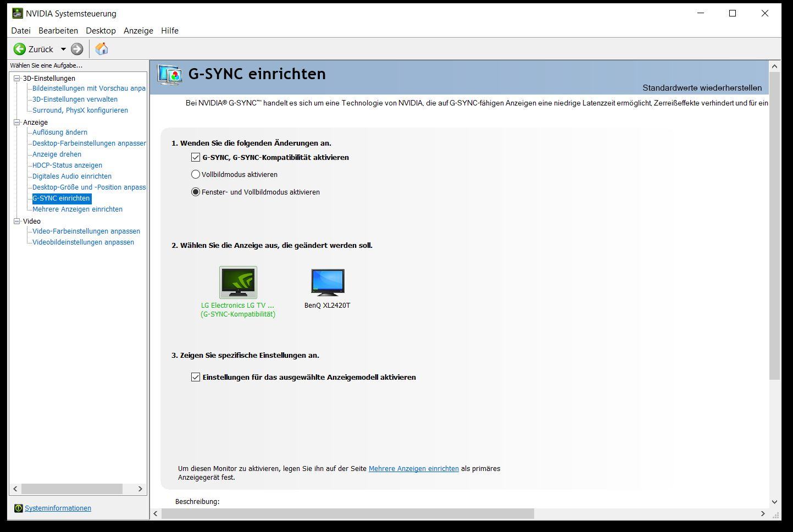Select Fenster- und Vollbildmodus aktivieren option
This screenshot has width=793, height=532.
pyautogui.click(x=195, y=192)
